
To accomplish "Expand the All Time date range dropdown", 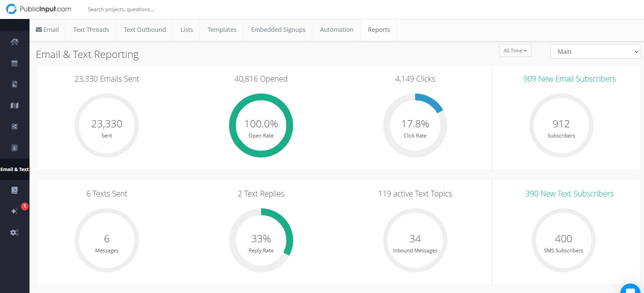I will pyautogui.click(x=515, y=51).
